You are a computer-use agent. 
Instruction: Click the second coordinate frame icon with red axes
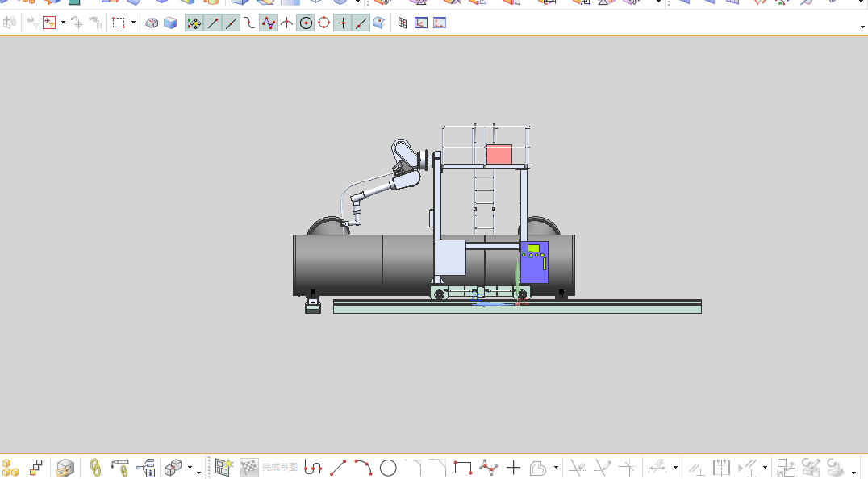(440, 23)
